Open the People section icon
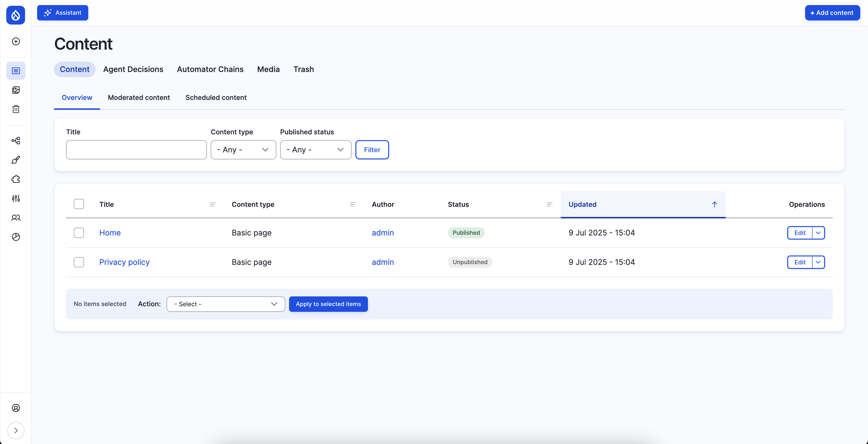Viewport: 868px width, 444px height. (16, 218)
